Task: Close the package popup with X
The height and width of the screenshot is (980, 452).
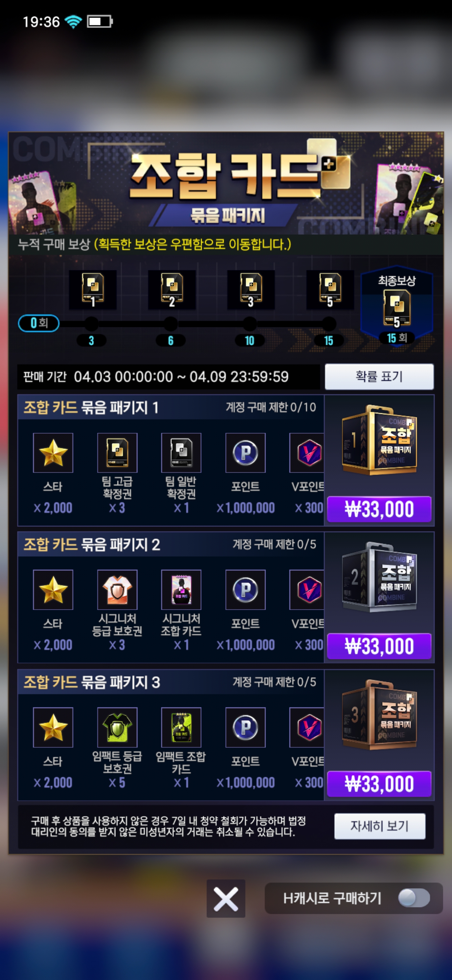Action: click(226, 899)
